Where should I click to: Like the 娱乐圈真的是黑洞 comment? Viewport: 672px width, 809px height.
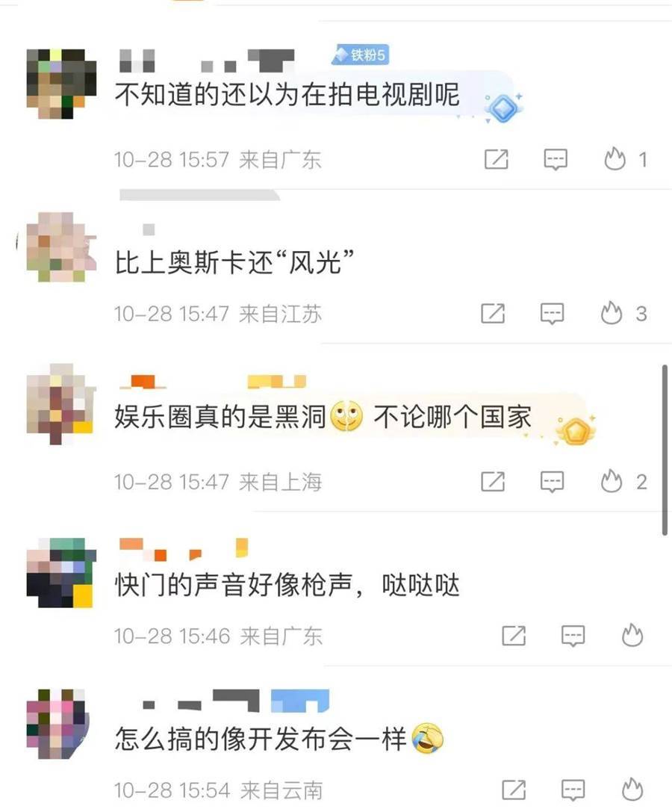(x=612, y=481)
